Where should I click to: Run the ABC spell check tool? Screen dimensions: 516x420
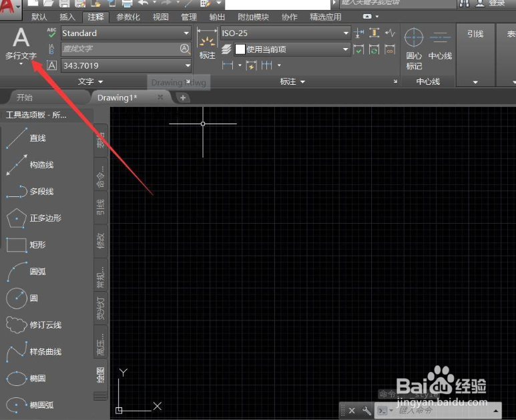pyautogui.click(x=51, y=32)
